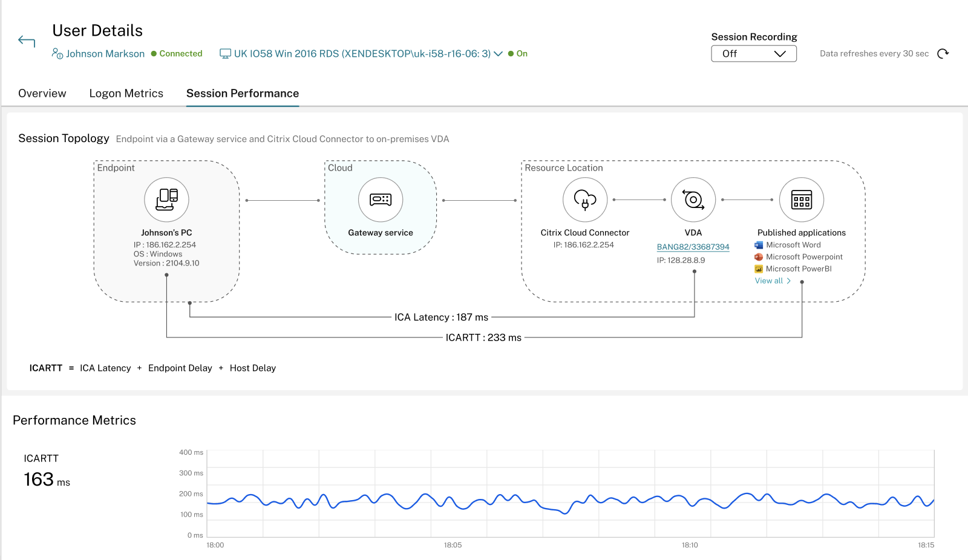Select the Gateway service icon
Viewport: 968px width, 560px height.
(x=381, y=200)
